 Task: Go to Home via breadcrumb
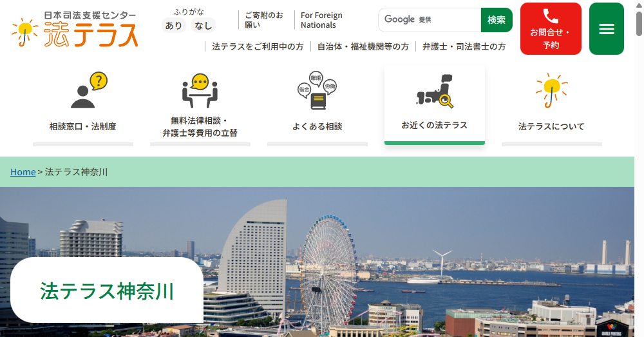click(23, 172)
